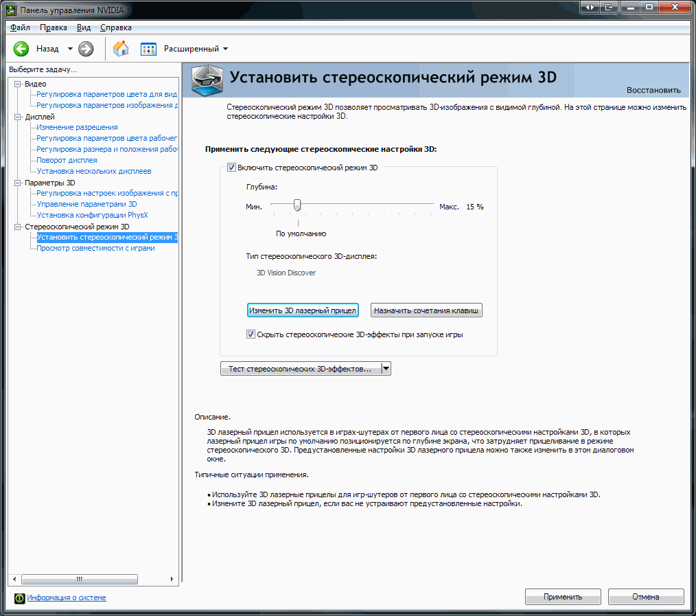The width and height of the screenshot is (696, 616).
Task: Open dropdown arrow of stereoscopic test button
Action: click(x=386, y=369)
